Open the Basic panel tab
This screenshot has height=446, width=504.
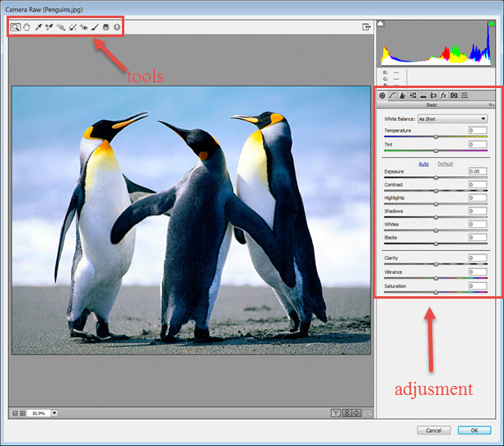(382, 95)
